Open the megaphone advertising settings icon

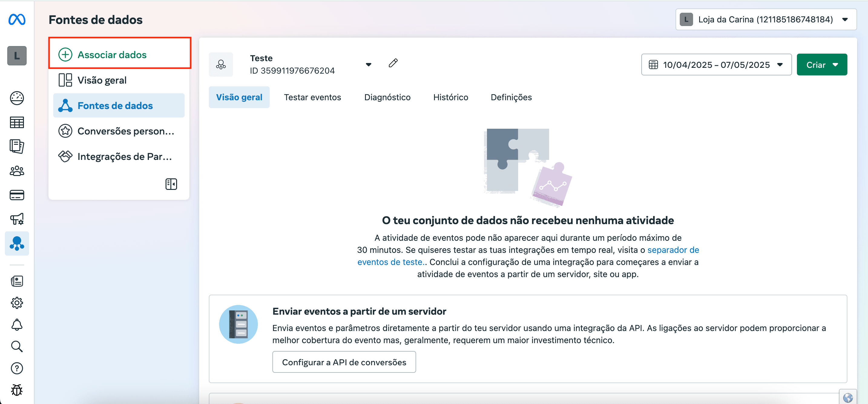tap(17, 219)
